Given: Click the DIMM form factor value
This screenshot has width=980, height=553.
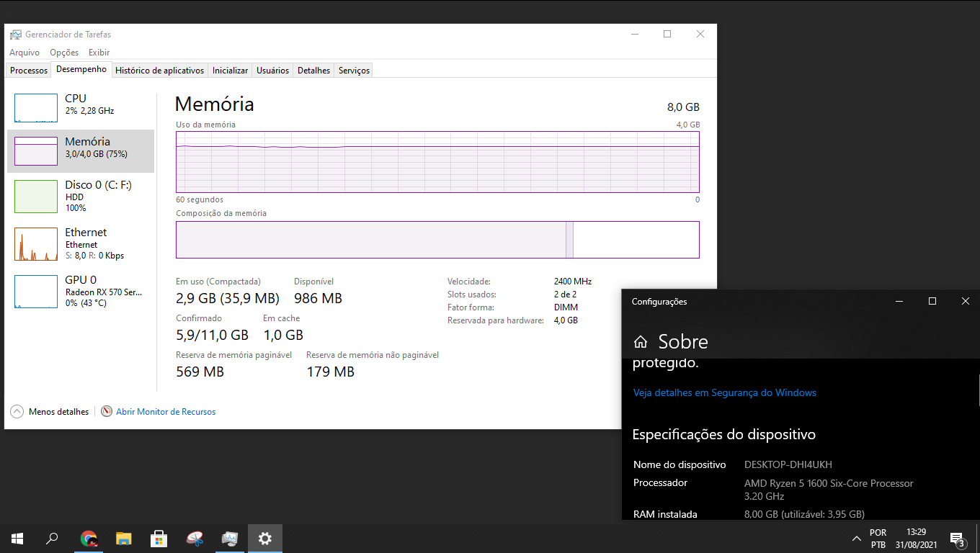Looking at the screenshot, I should tap(566, 307).
